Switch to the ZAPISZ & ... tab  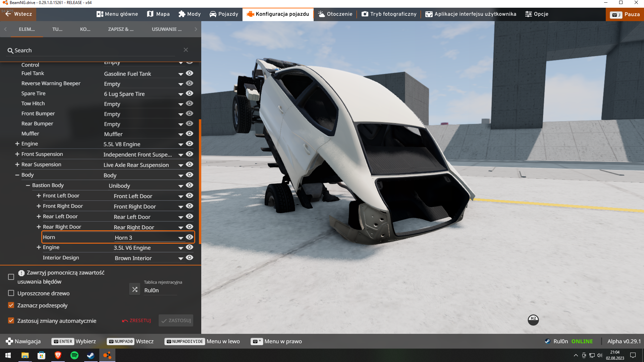[x=121, y=29]
